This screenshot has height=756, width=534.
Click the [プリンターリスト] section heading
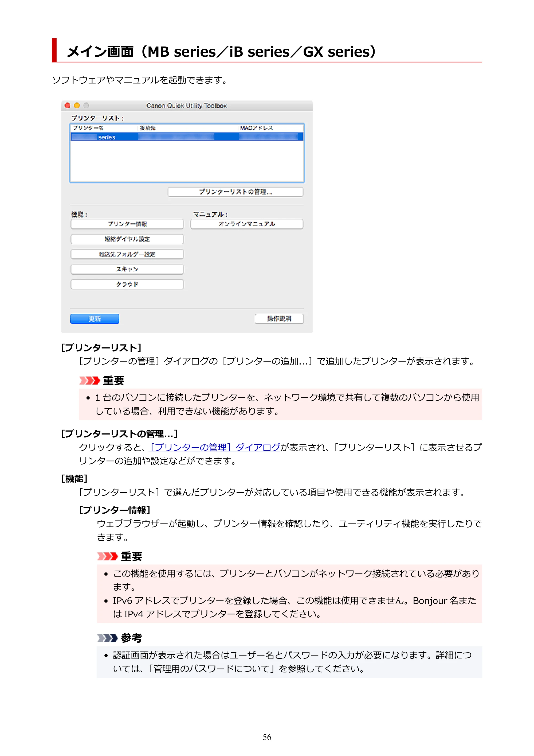(x=101, y=348)
